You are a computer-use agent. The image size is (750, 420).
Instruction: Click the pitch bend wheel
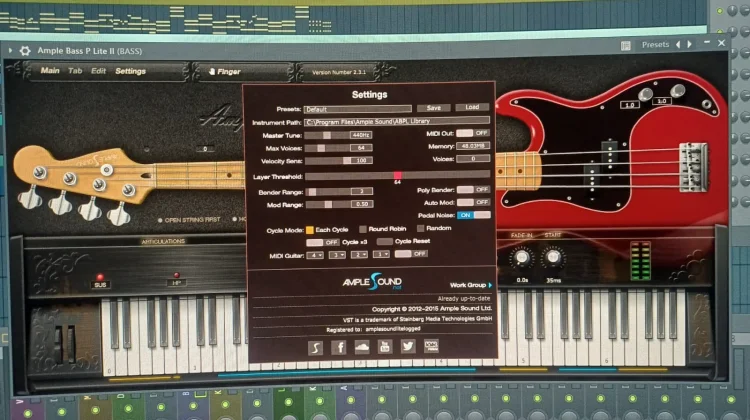click(58, 343)
